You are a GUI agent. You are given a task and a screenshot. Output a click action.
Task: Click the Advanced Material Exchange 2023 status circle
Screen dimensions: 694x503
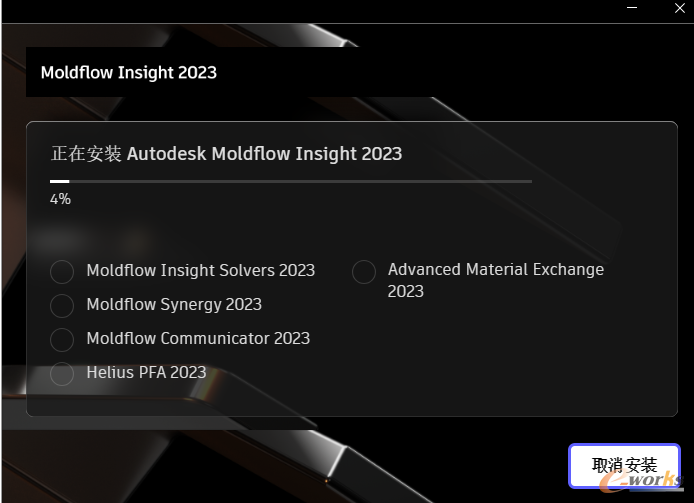(364, 272)
